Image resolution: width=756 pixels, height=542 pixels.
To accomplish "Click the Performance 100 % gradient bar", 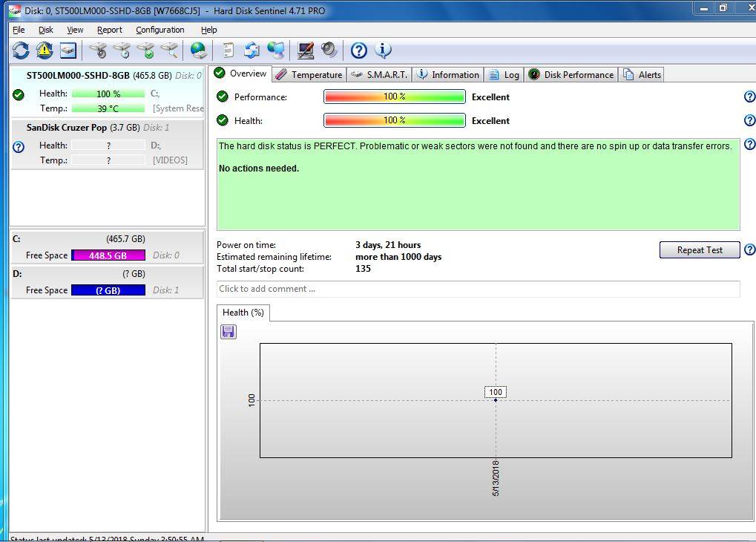I will pos(395,97).
